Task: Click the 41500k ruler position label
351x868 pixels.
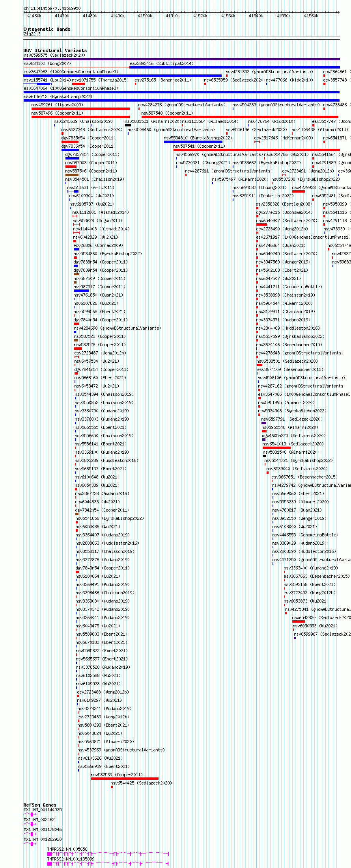Action: coord(145,16)
